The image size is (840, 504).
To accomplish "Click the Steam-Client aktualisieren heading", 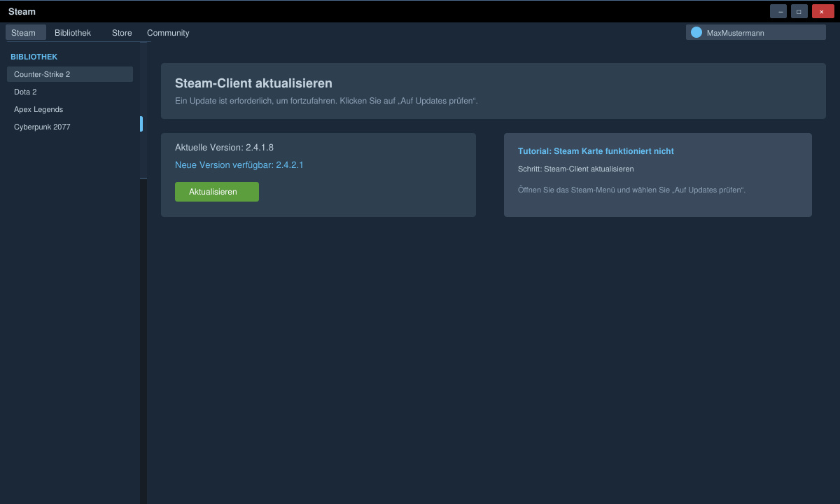I will (253, 83).
